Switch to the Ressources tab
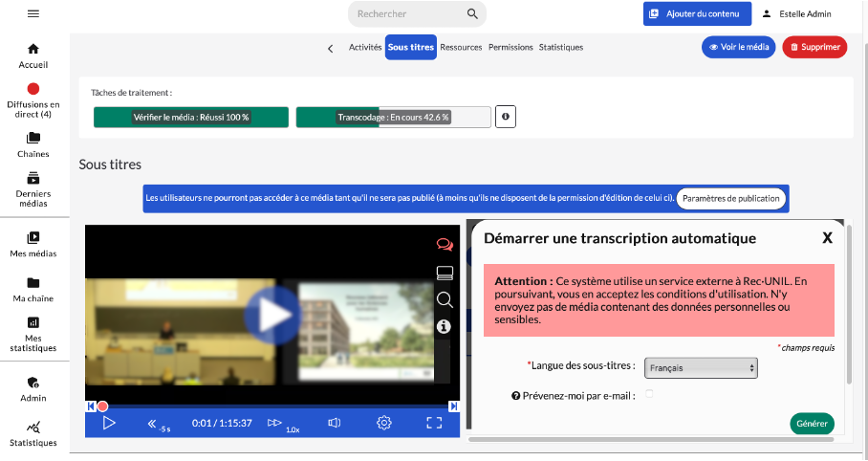The image size is (868, 461). click(x=461, y=47)
